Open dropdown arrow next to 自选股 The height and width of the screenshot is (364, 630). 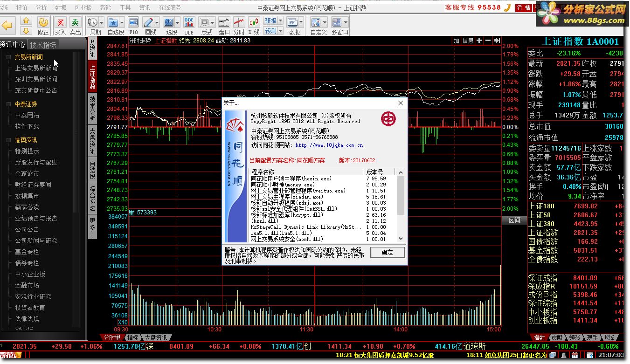(122, 22)
